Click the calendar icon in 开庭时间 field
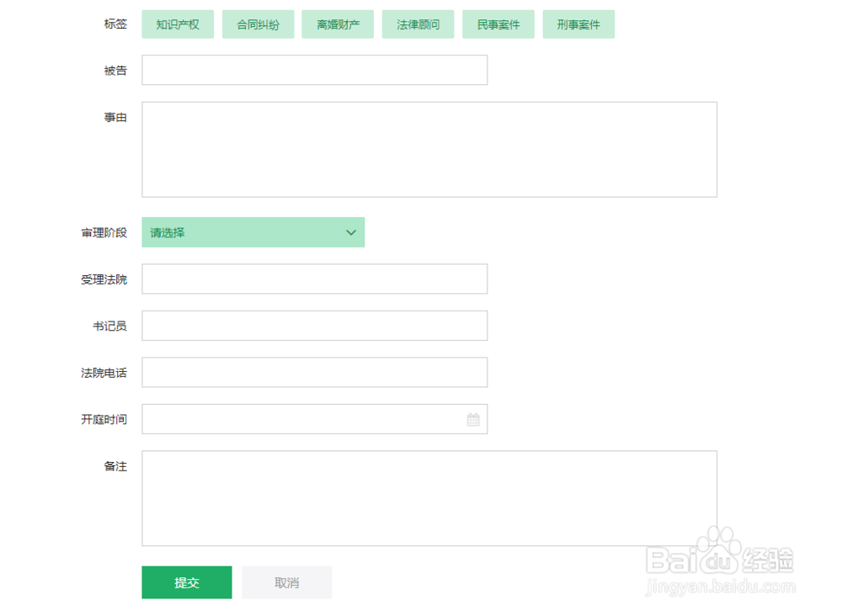The image size is (842, 616). (x=473, y=419)
